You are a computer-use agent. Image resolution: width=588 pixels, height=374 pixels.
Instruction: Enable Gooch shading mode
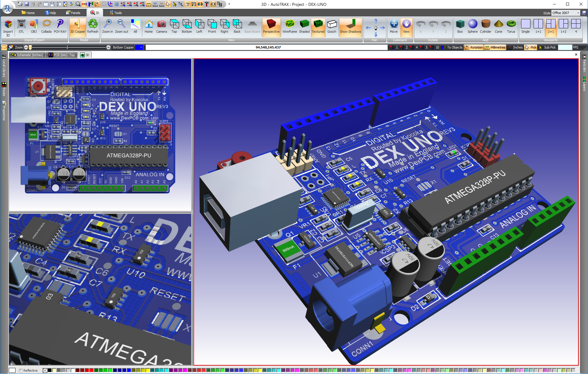point(332,27)
